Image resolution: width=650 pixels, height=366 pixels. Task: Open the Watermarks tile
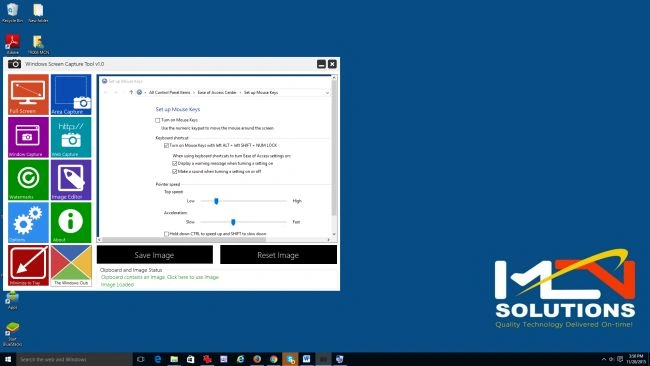click(x=28, y=180)
